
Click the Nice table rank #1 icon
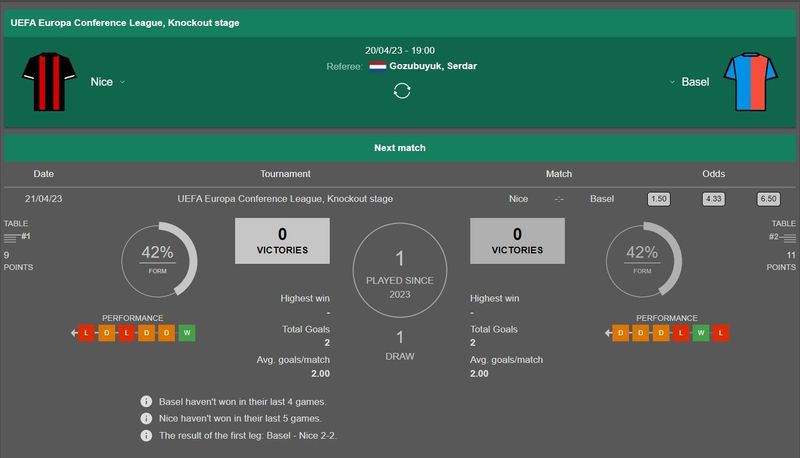tap(17, 237)
